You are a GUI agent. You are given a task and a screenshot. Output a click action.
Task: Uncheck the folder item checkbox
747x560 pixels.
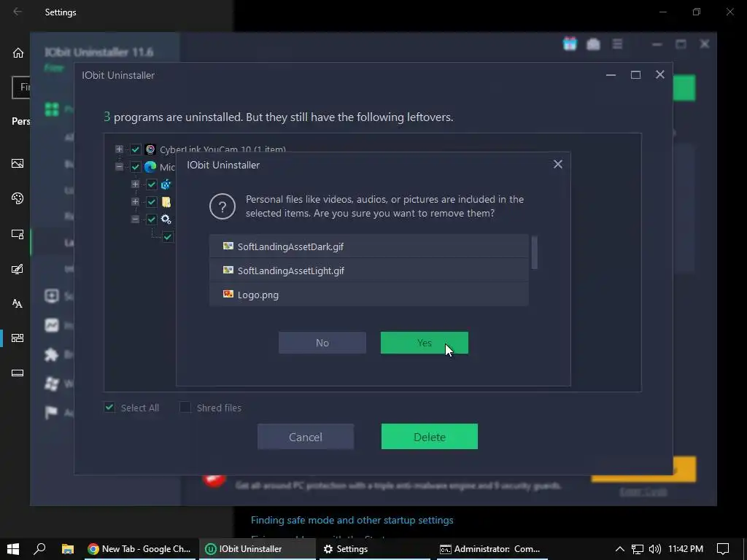(152, 202)
